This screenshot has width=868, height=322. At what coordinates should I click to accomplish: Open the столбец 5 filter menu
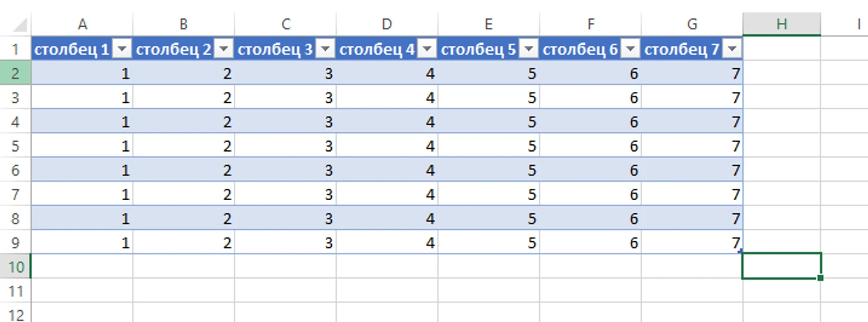tap(529, 49)
